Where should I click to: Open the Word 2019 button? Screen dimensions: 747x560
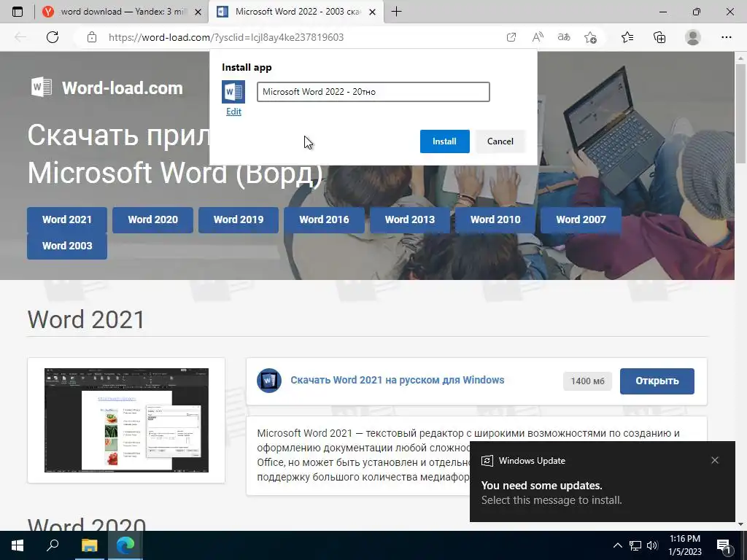coord(239,220)
